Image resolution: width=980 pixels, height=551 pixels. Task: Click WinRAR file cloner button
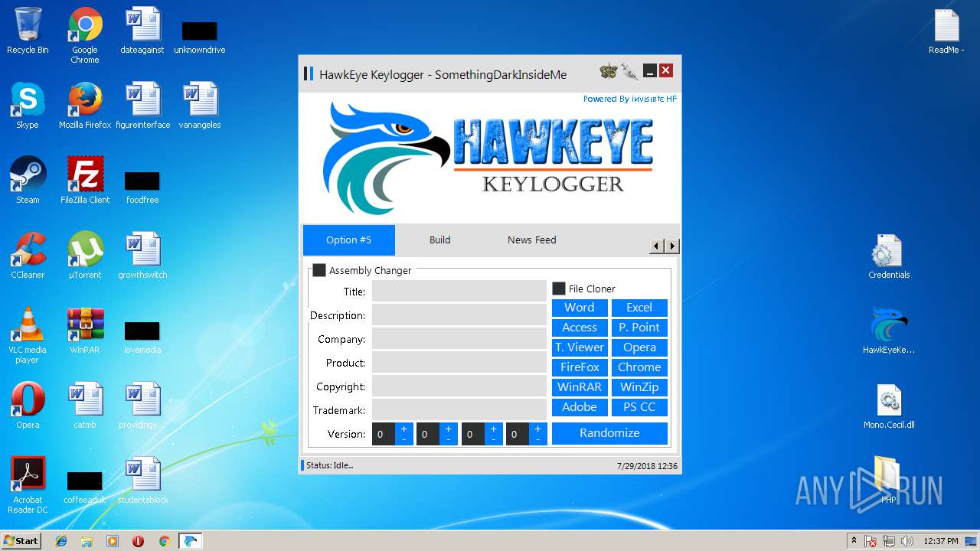tap(580, 387)
